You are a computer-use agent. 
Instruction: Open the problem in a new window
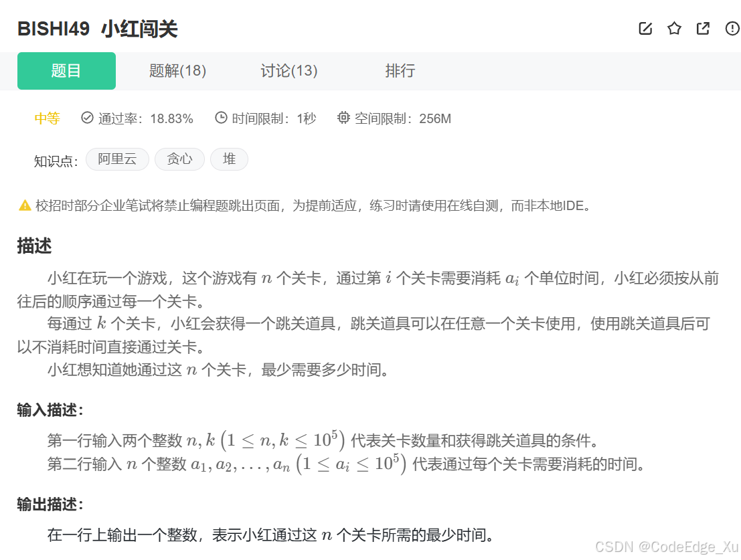pyautogui.click(x=703, y=28)
